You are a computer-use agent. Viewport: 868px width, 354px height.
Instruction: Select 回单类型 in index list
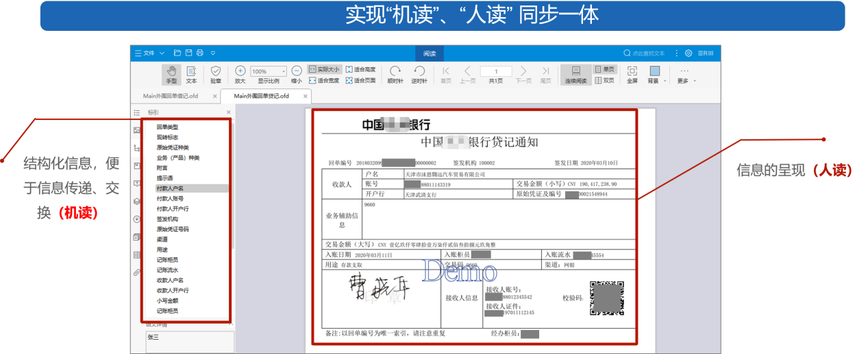[168, 127]
